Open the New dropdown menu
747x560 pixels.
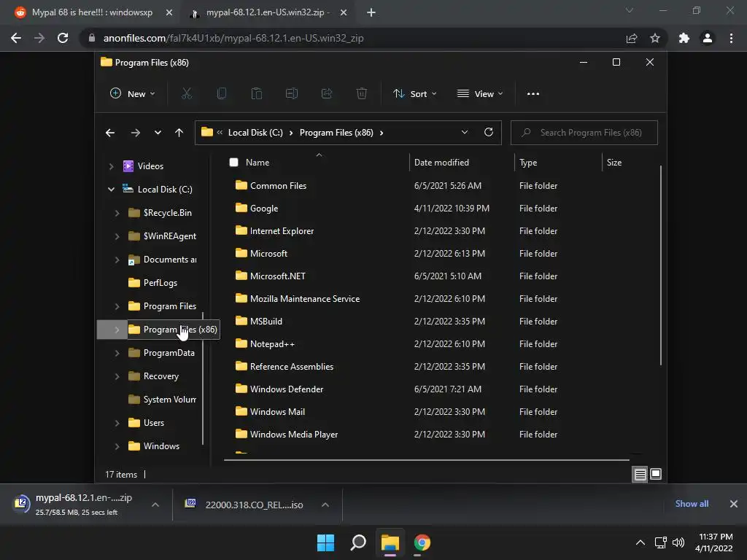tap(133, 94)
